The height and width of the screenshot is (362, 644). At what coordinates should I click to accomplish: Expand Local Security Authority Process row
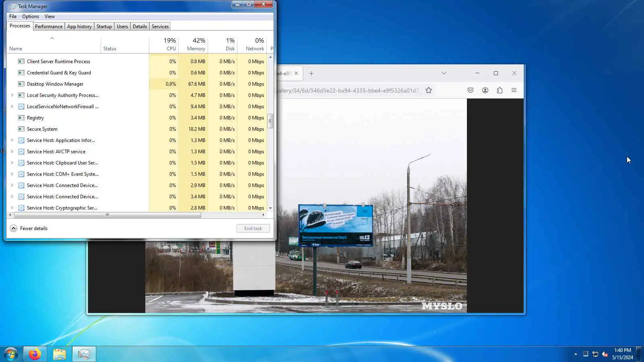point(12,95)
